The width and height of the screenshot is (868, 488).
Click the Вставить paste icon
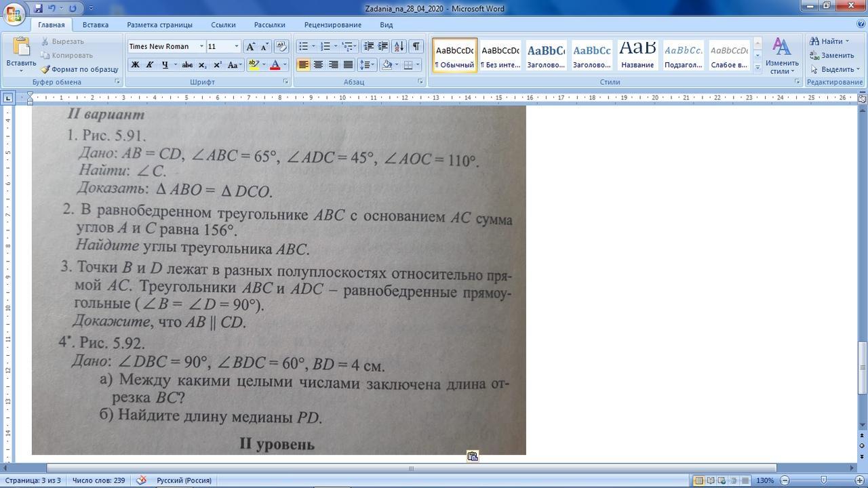tap(21, 47)
